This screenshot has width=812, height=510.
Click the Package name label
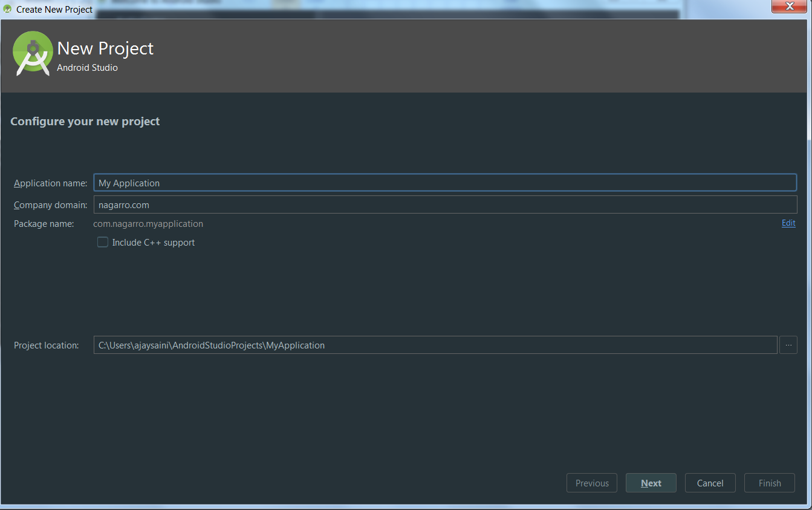[x=44, y=224]
